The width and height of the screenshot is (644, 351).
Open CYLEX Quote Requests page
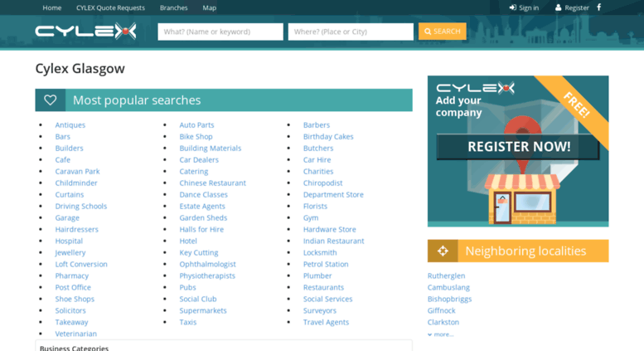coord(110,7)
